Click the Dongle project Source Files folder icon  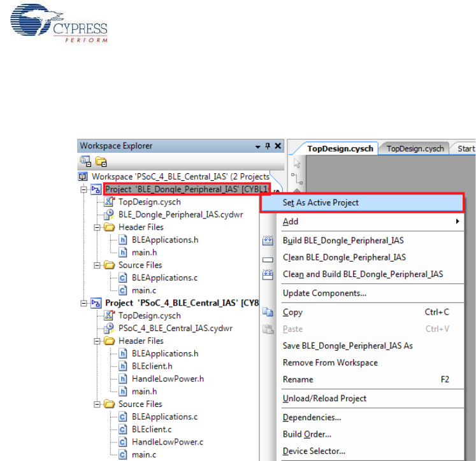point(110,265)
